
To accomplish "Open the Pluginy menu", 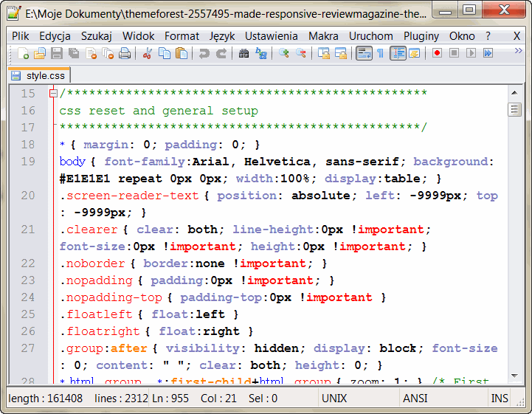I will (x=421, y=35).
